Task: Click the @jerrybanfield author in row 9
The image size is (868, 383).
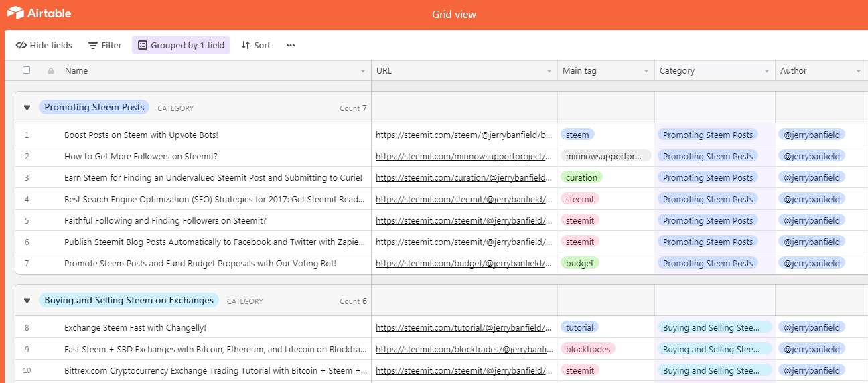Action: [x=812, y=349]
